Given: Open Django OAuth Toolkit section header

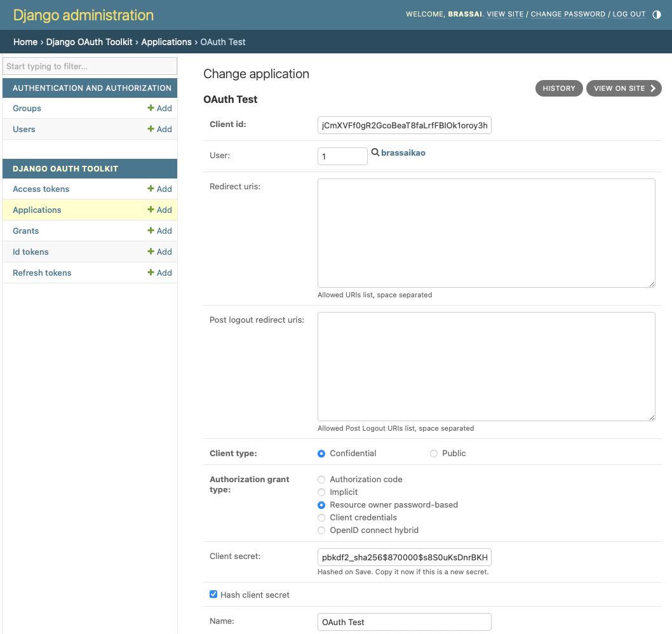Looking at the screenshot, I should tap(65, 168).
